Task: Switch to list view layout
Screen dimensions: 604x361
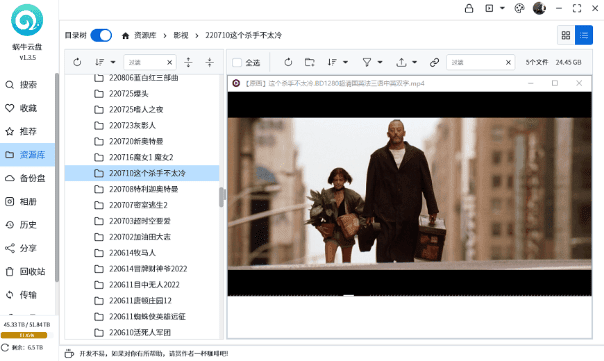Action: tap(584, 35)
